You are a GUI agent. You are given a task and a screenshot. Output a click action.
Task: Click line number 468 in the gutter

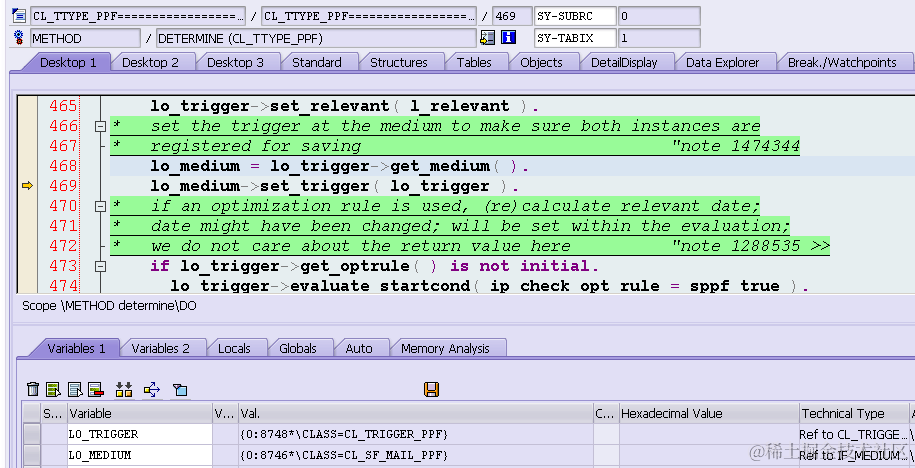(x=63, y=166)
